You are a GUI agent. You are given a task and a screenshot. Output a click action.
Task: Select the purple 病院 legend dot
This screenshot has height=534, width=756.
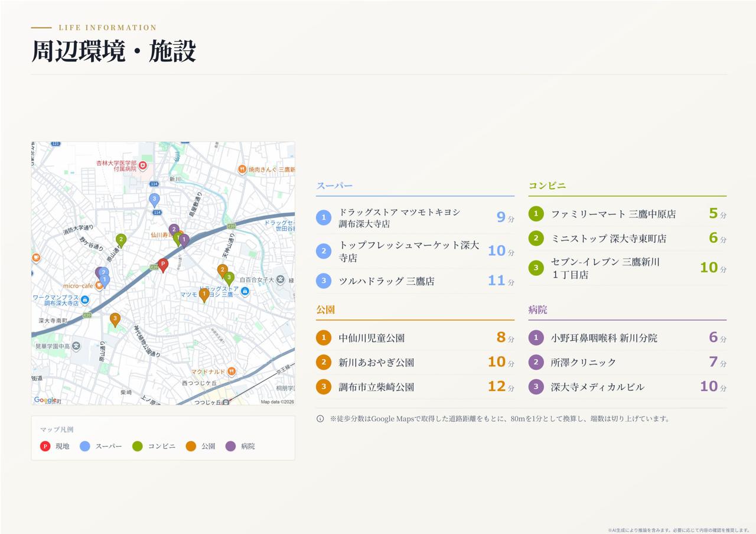tap(230, 446)
